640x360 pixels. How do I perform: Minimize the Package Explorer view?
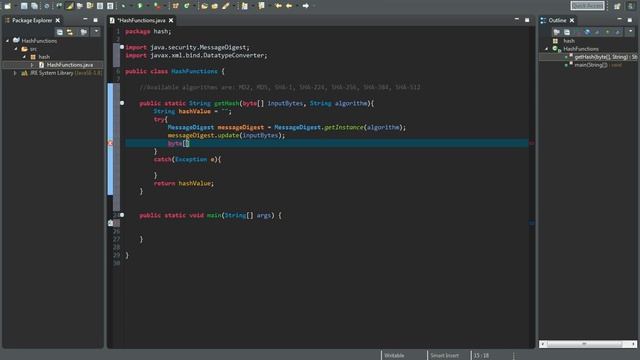(85, 20)
